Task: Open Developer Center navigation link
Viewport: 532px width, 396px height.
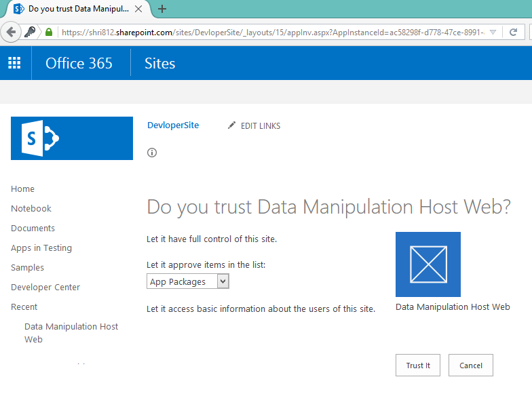Action: pos(45,288)
